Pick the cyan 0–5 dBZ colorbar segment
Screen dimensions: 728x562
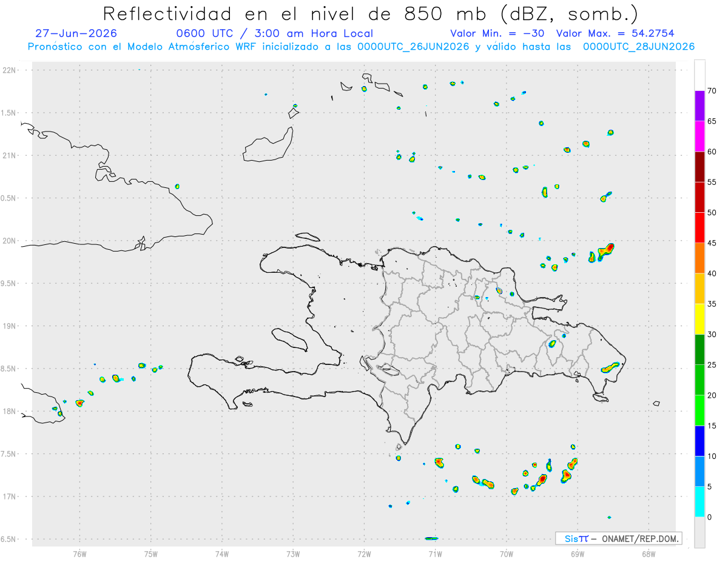tap(699, 502)
